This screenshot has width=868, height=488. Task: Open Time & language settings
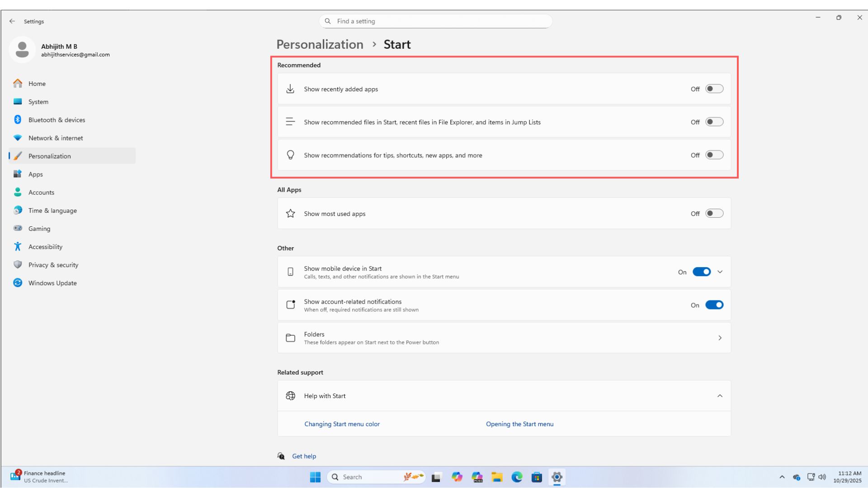(52, 211)
